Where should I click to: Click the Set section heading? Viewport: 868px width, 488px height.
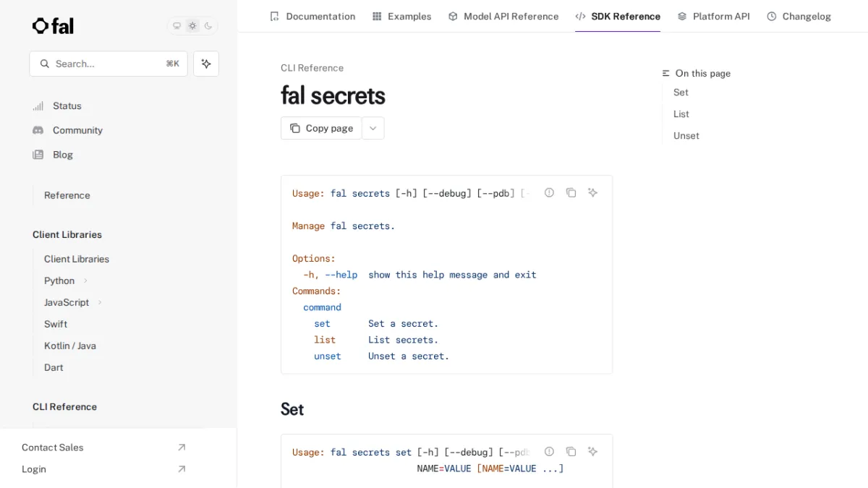point(292,409)
